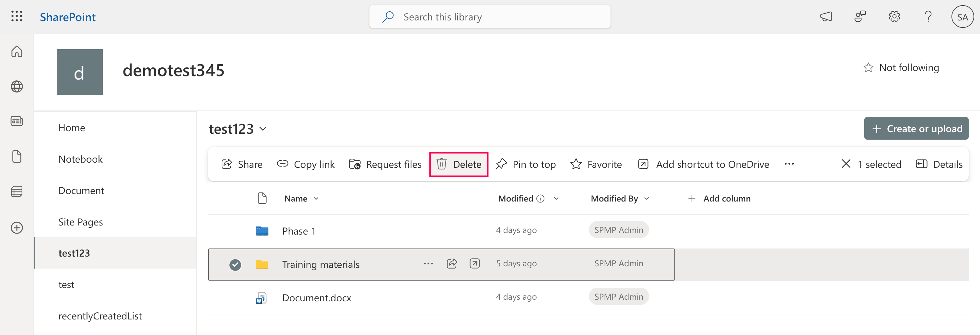This screenshot has height=335, width=980.
Task: Open the Modified column sort dropdown
Action: (556, 198)
